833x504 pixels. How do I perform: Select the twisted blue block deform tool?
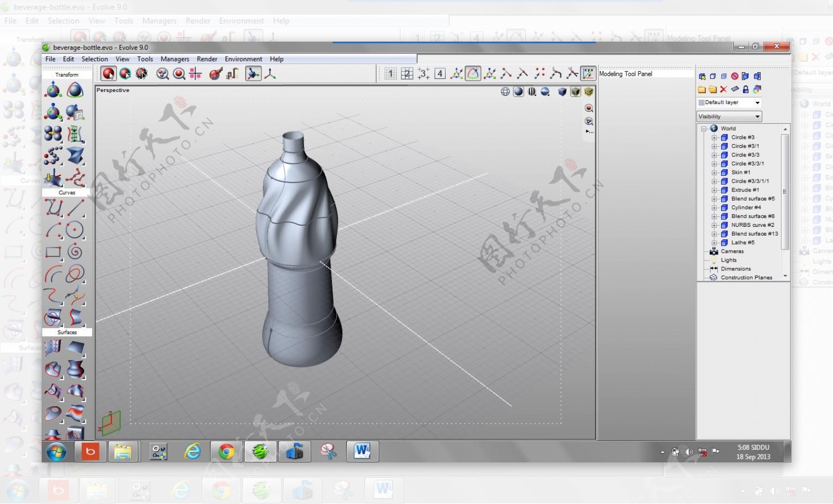pos(75,156)
